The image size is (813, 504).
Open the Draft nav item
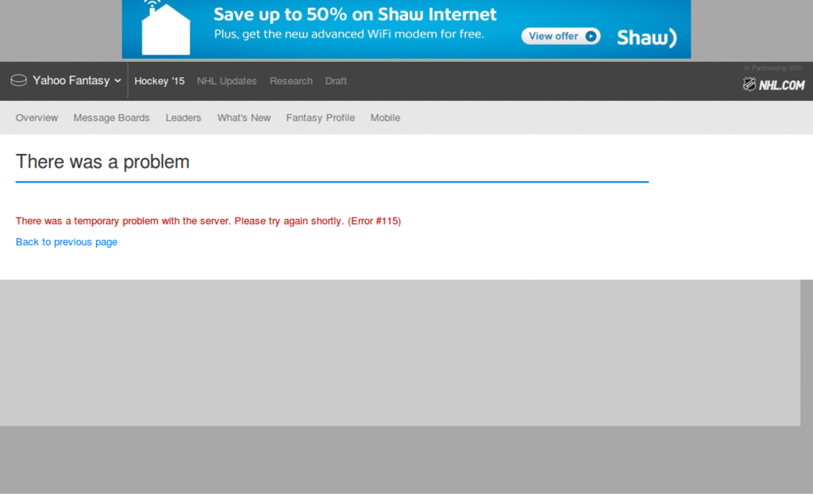[336, 81]
